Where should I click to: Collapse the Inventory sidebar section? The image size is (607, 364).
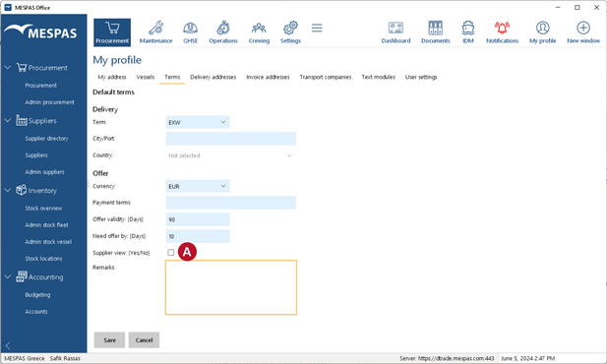tap(7, 190)
